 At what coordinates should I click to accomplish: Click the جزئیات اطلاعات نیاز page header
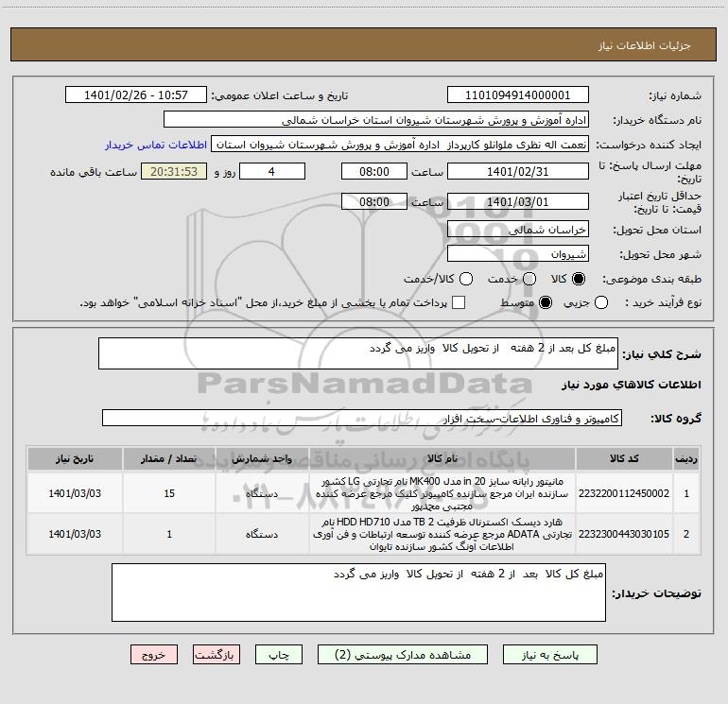tap(644, 45)
